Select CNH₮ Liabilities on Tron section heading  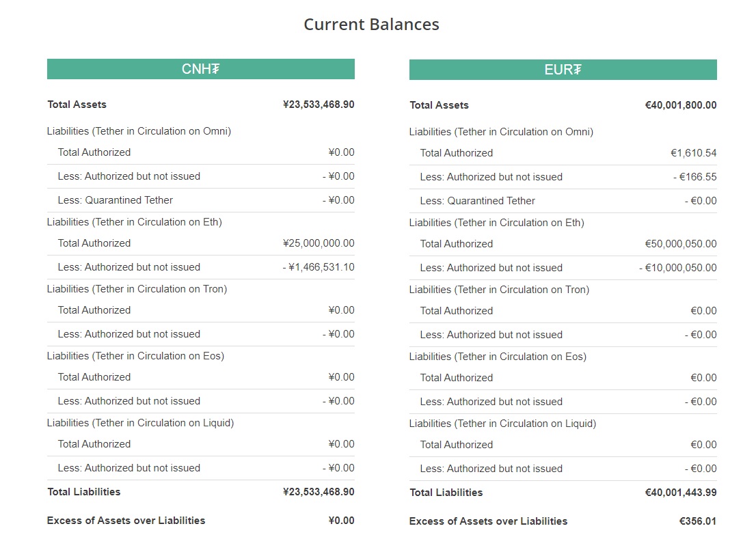pos(137,289)
